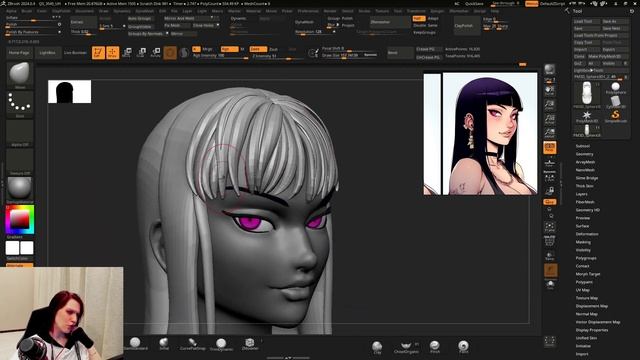640x360 pixels.
Task: Open the Brush menu
Action: [27, 11]
